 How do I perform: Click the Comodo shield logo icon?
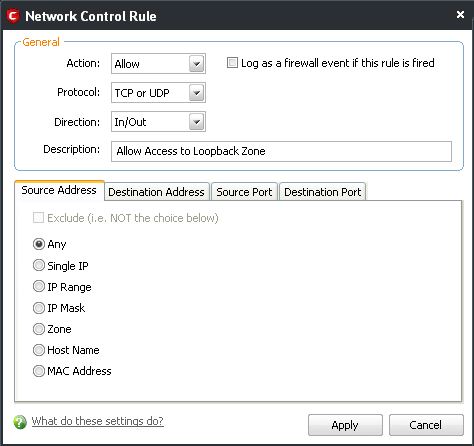[13, 16]
